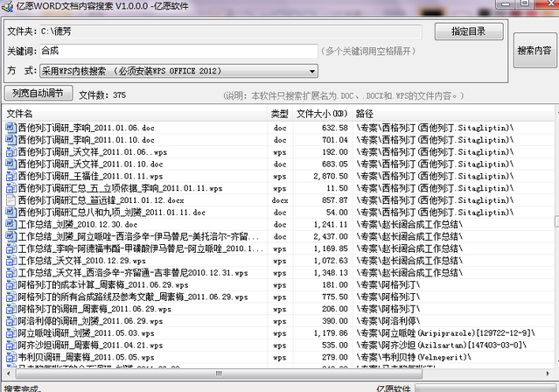Click doc icon of 西他列汀调研汇总八和九项_刘赟 file
Screen dimensions: 559x392
tap(11, 213)
